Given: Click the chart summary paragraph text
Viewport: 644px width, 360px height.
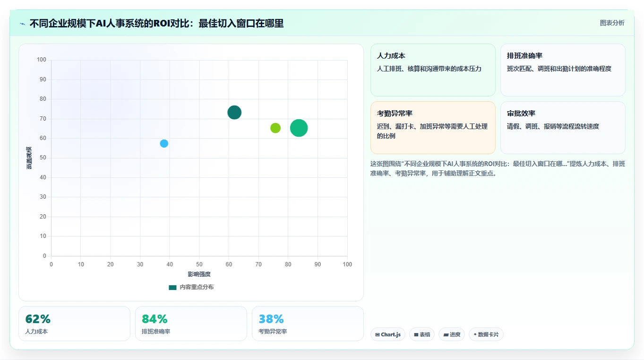Looking at the screenshot, I should tap(498, 168).
